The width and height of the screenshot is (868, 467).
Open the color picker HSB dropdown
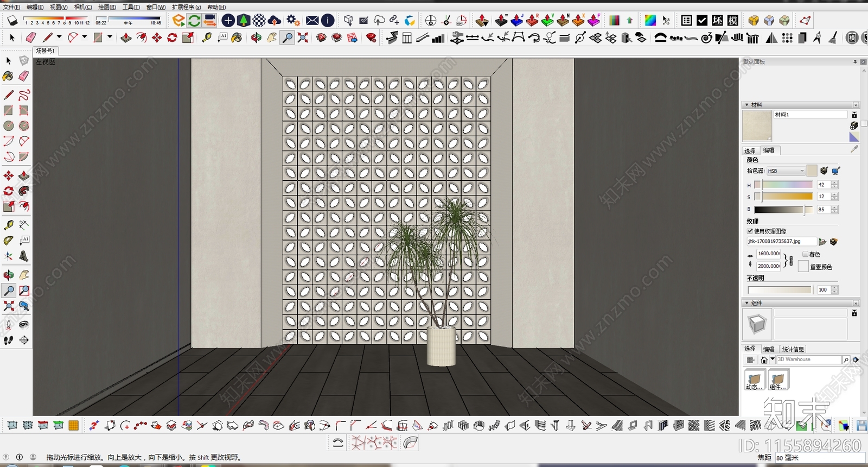[786, 171]
